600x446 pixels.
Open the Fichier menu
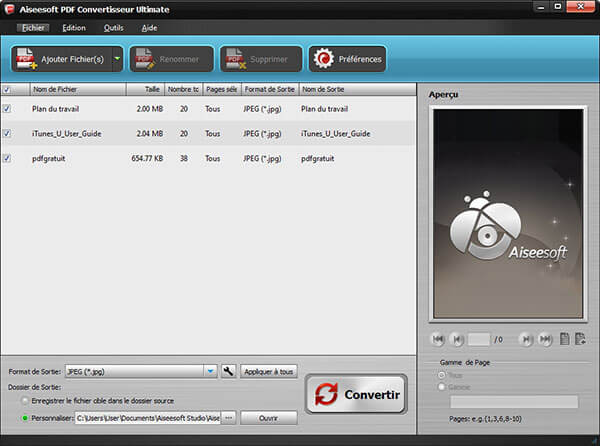[x=34, y=27]
